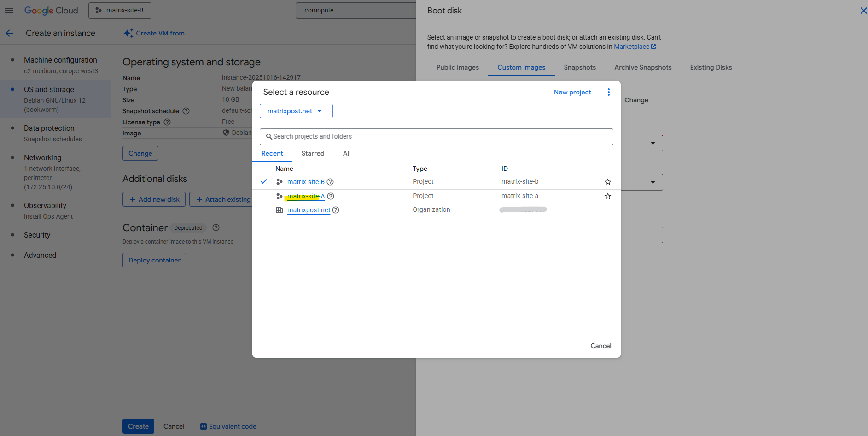
Task: Star the matrix-site-B project
Action: pyautogui.click(x=607, y=182)
